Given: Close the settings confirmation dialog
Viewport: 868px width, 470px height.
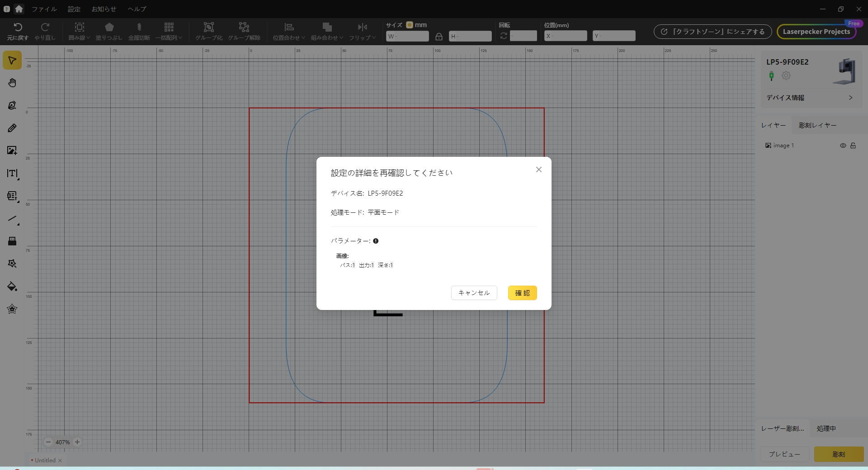Looking at the screenshot, I should coord(538,169).
